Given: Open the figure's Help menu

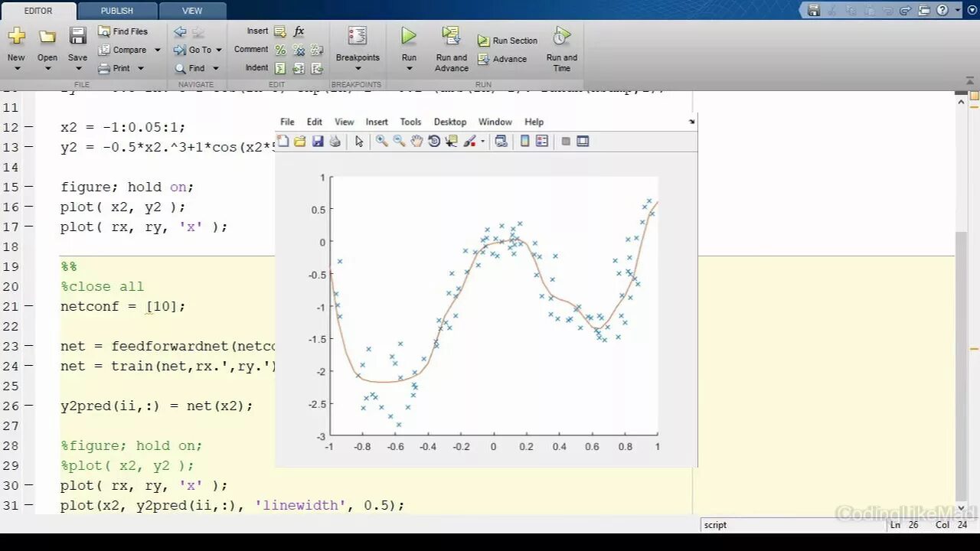Looking at the screenshot, I should tap(534, 122).
